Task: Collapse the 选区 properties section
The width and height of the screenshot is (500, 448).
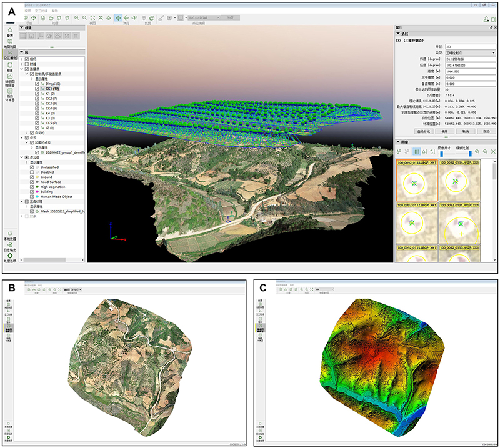Action: coord(398,34)
